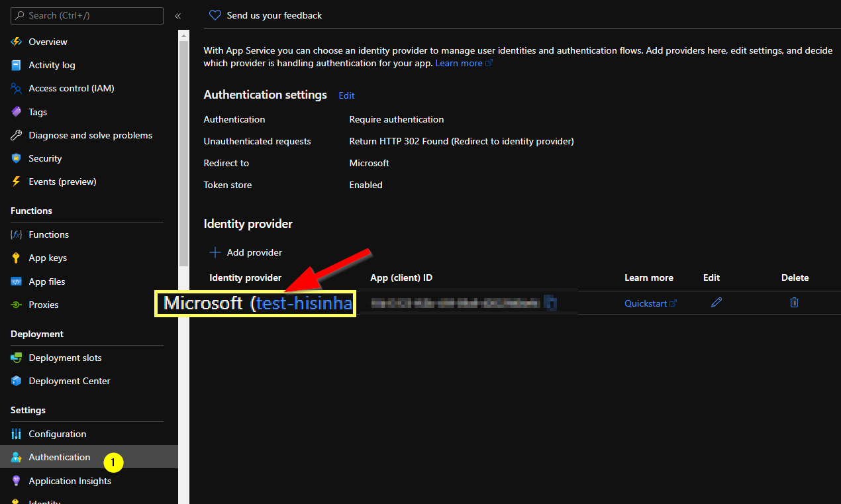Viewport: 841px width, 504px height.
Task: Open Diagnose and solve problems
Action: [x=89, y=135]
